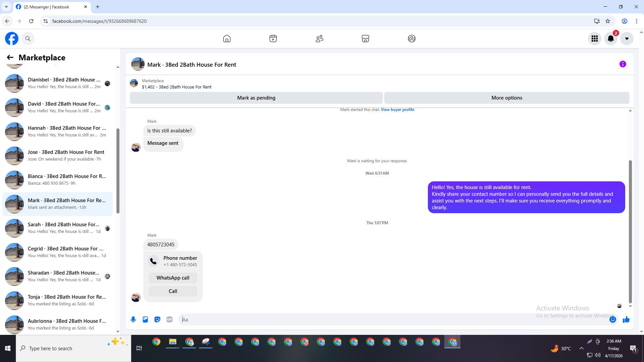Image resolution: width=644 pixels, height=362 pixels.
Task: Click the Windows taskbar search box
Action: tap(73, 349)
